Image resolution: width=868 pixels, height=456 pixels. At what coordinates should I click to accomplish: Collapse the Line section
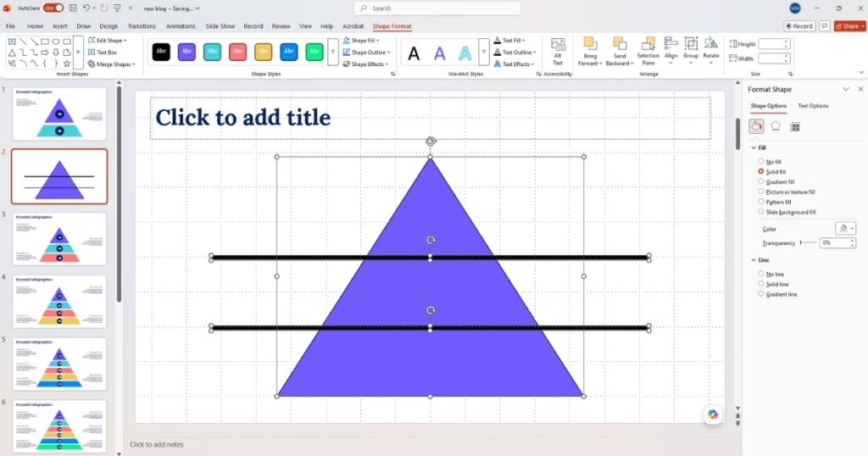754,260
